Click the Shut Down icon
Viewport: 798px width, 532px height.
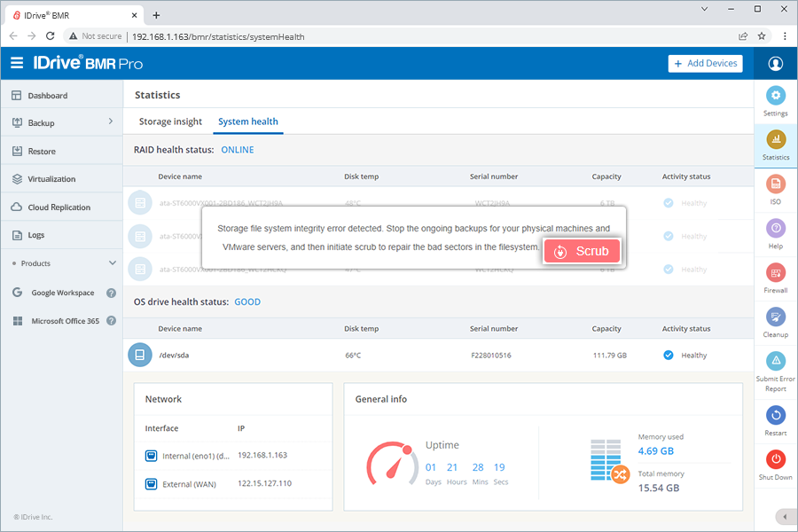pyautogui.click(x=776, y=459)
